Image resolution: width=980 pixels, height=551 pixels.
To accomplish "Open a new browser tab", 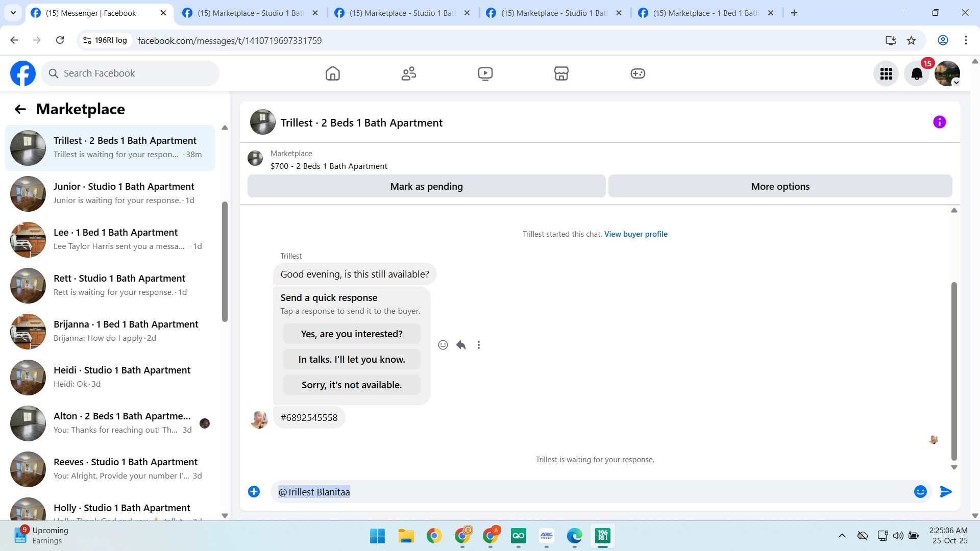I will (794, 13).
